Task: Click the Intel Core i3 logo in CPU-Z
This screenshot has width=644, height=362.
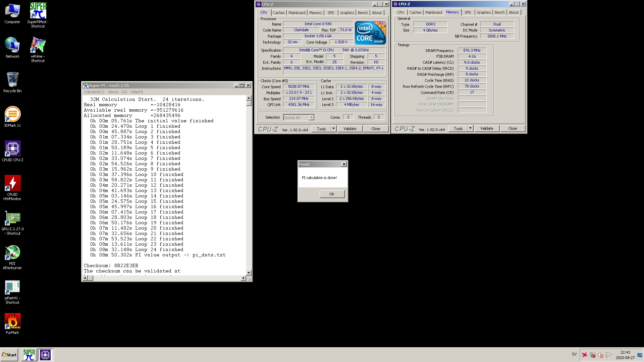Action: click(370, 33)
